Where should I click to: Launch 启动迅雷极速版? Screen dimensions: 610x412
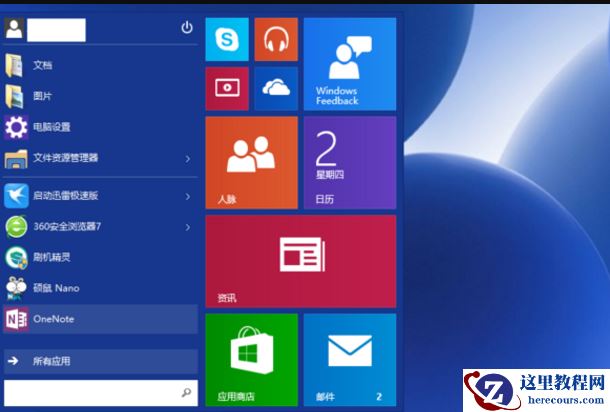tap(100, 195)
